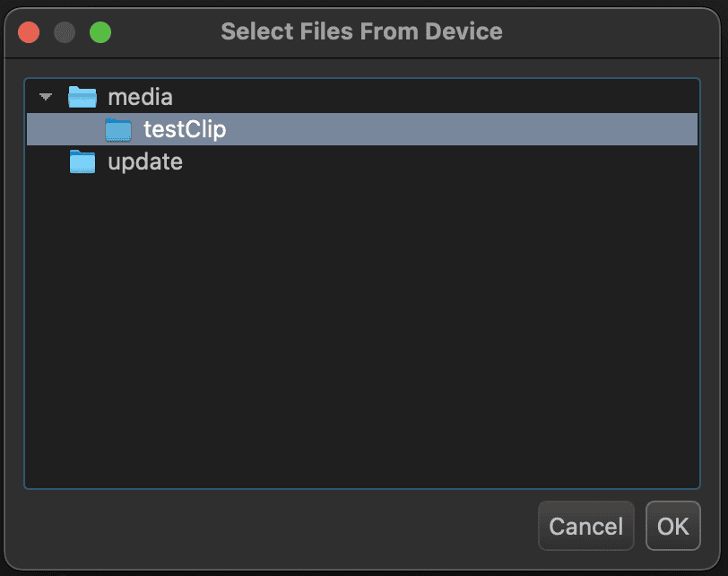The height and width of the screenshot is (576, 728).
Task: Click the Select Files From Device title
Action: (x=361, y=32)
